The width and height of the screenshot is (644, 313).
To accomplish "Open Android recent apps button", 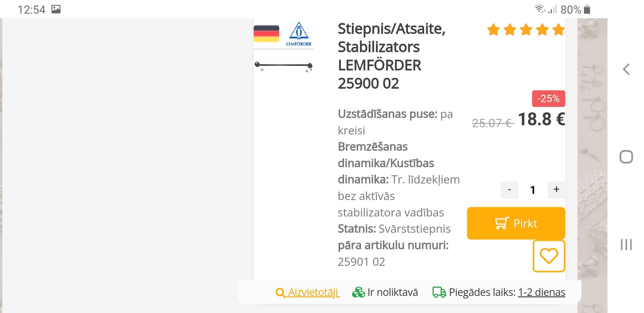I will 626,245.
